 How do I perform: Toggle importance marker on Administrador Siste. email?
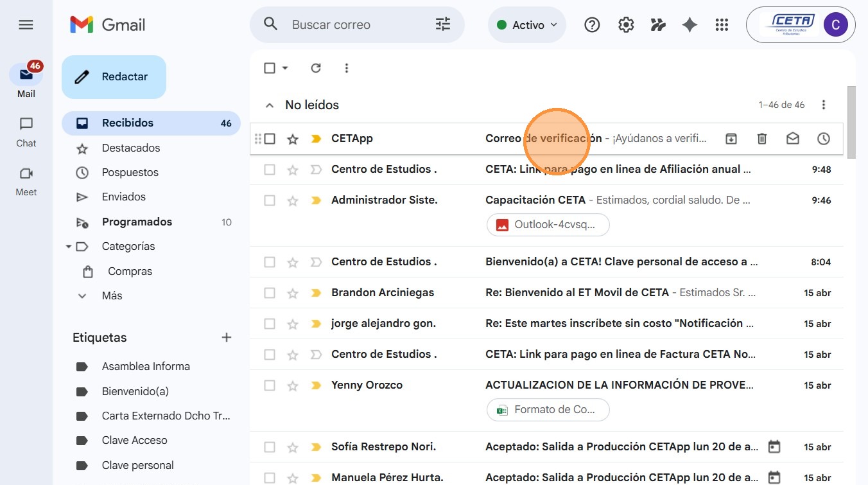pyautogui.click(x=315, y=200)
